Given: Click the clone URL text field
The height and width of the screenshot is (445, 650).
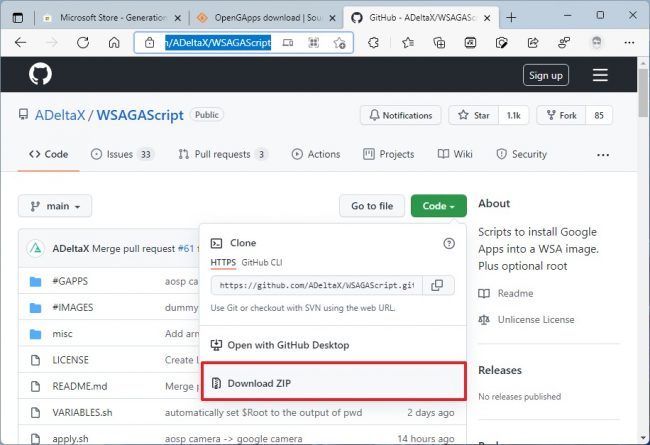Looking at the screenshot, I should (317, 285).
